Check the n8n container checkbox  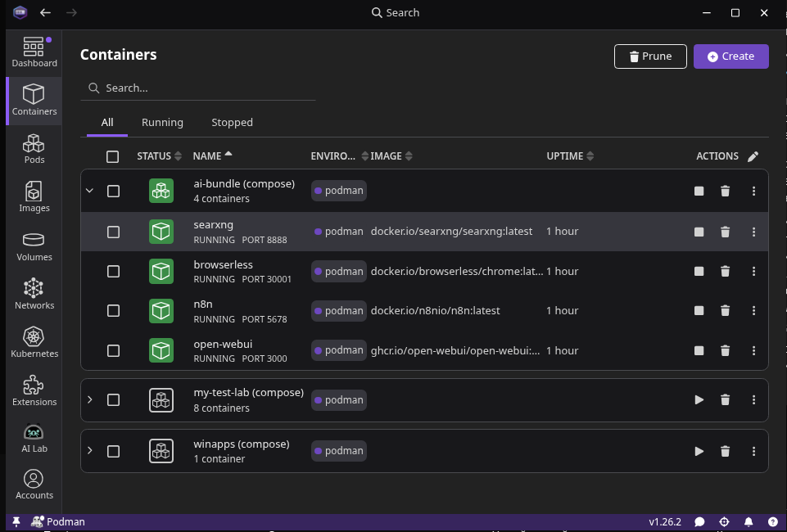point(114,311)
